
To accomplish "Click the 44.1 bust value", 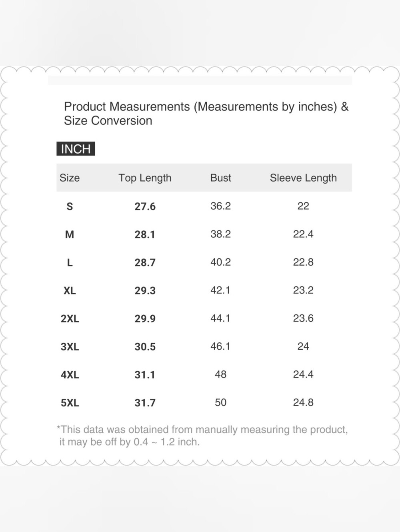I will point(220,318).
